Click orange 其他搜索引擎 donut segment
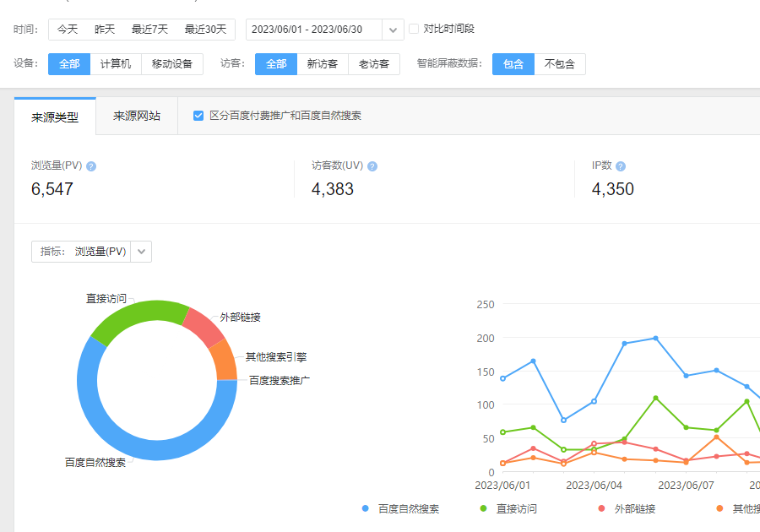This screenshot has width=760, height=532. coord(225,361)
